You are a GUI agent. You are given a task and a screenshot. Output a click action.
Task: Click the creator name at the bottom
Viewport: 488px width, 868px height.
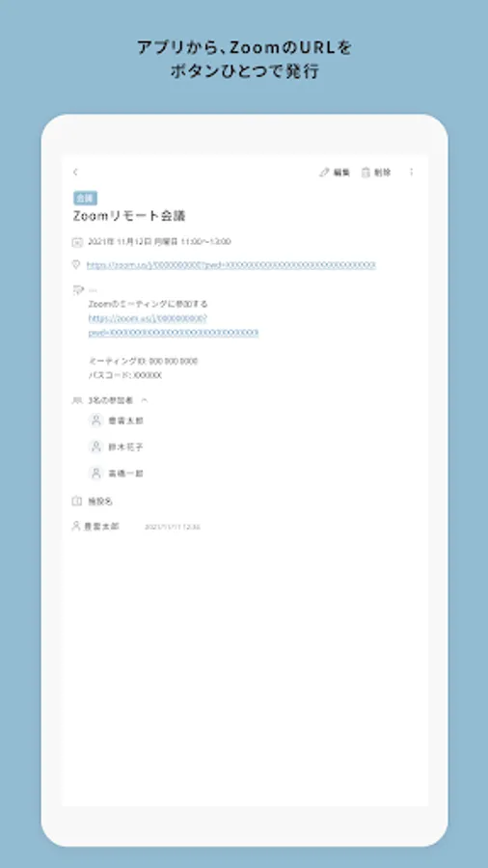101,527
